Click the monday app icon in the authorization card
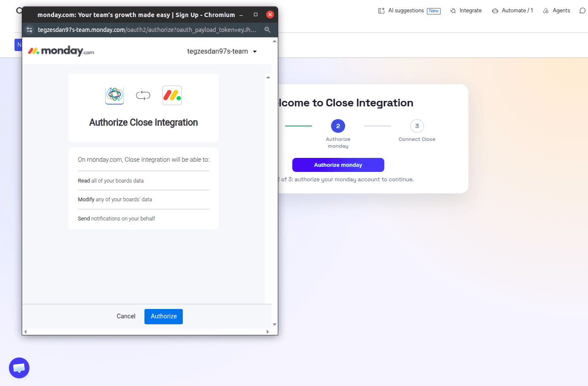 pyautogui.click(x=172, y=95)
